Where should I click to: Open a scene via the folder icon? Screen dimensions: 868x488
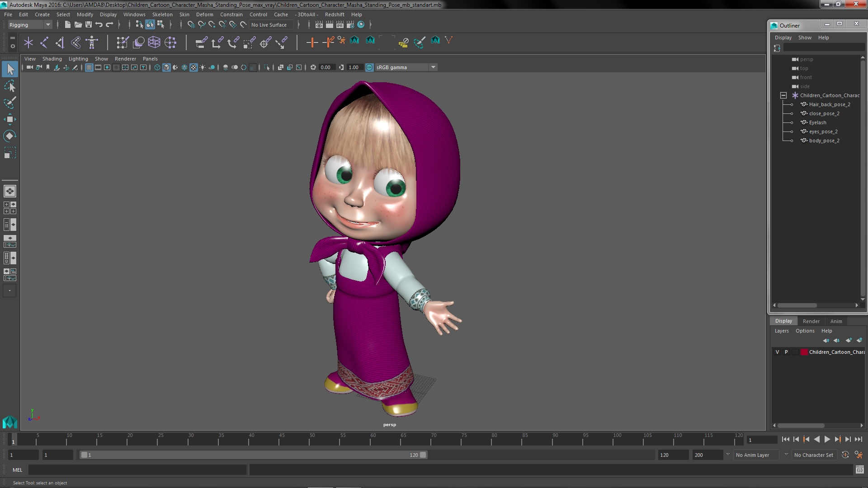(78, 25)
